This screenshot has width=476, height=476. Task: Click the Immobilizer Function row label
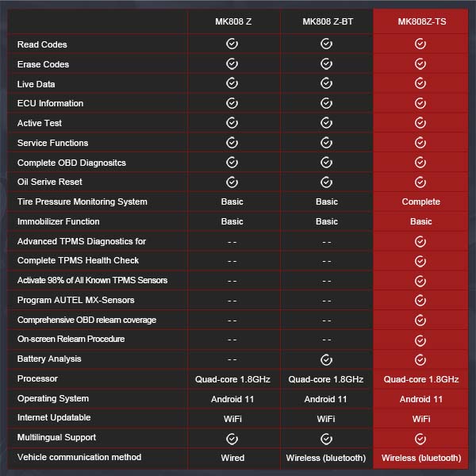pyautogui.click(x=58, y=221)
